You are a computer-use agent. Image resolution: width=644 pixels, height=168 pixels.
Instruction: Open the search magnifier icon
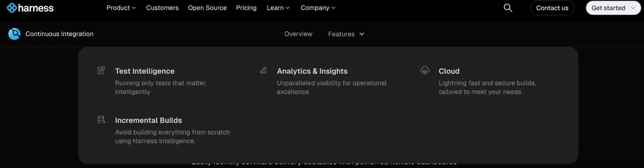[508, 8]
